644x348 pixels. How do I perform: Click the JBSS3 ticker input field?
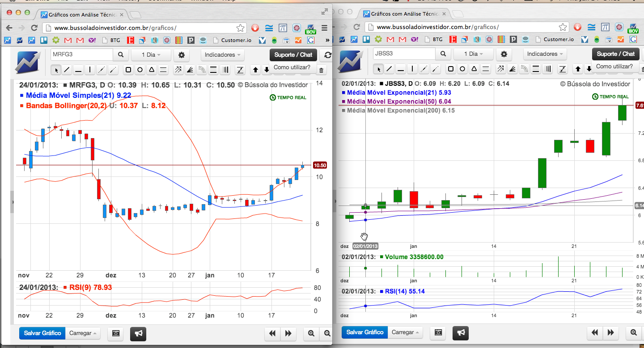pyautogui.click(x=404, y=54)
